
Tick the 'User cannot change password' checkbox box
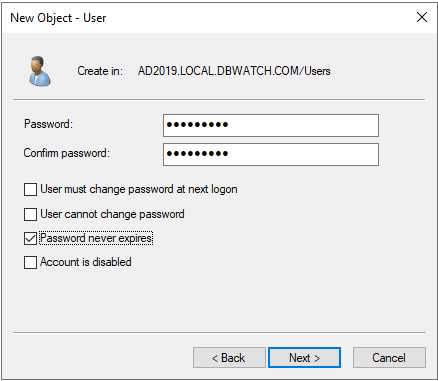30,214
